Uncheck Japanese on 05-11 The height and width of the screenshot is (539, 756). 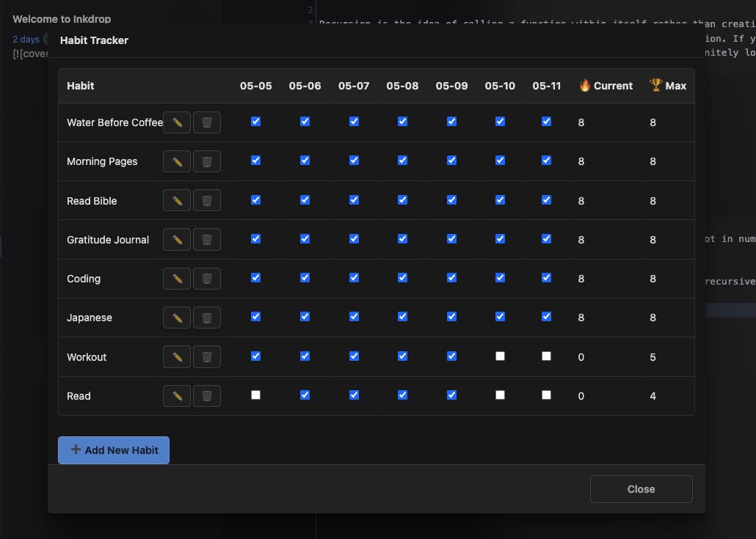click(x=546, y=317)
